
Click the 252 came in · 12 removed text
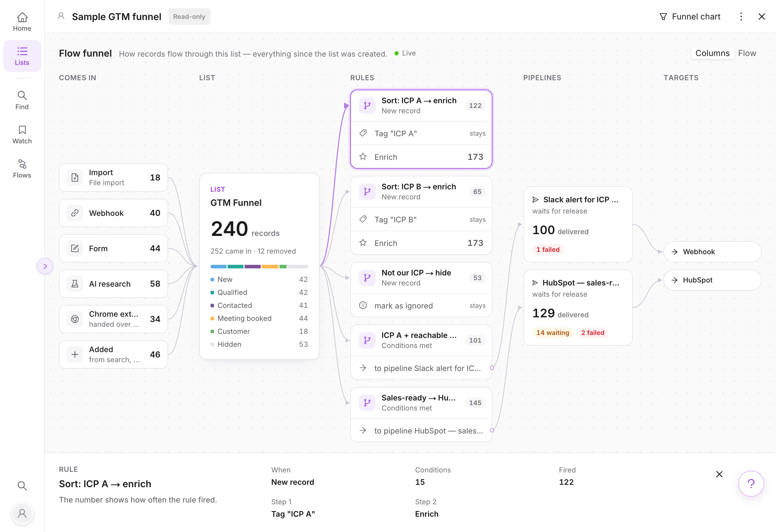(253, 251)
